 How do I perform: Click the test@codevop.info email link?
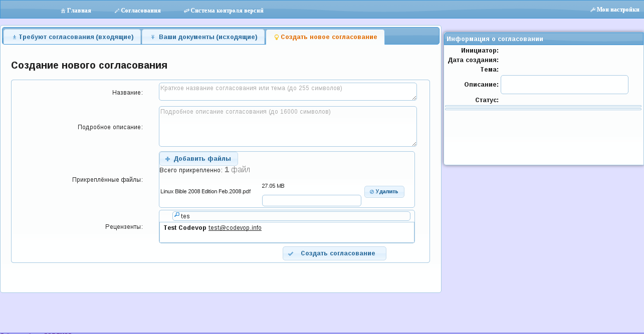point(235,228)
